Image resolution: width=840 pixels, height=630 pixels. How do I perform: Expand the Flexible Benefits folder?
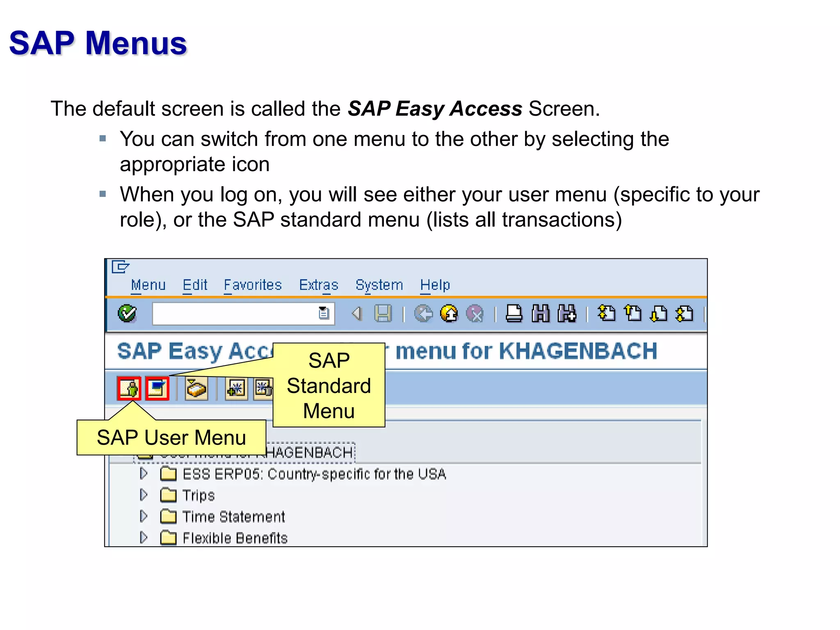143,538
